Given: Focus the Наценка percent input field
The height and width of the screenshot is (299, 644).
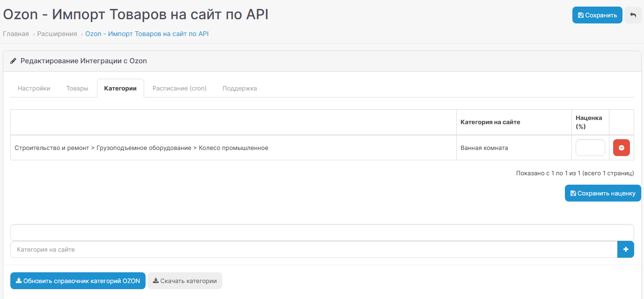Looking at the screenshot, I should click(590, 148).
